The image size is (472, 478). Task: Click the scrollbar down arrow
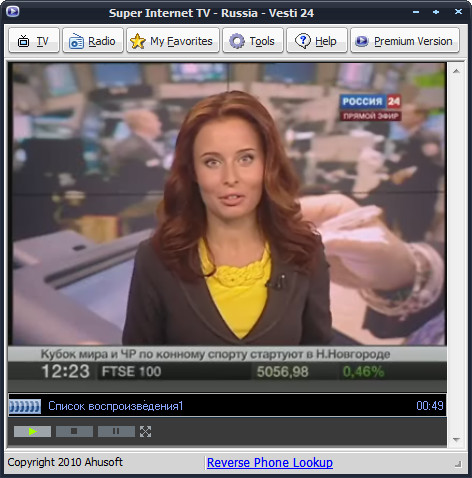click(x=456, y=440)
